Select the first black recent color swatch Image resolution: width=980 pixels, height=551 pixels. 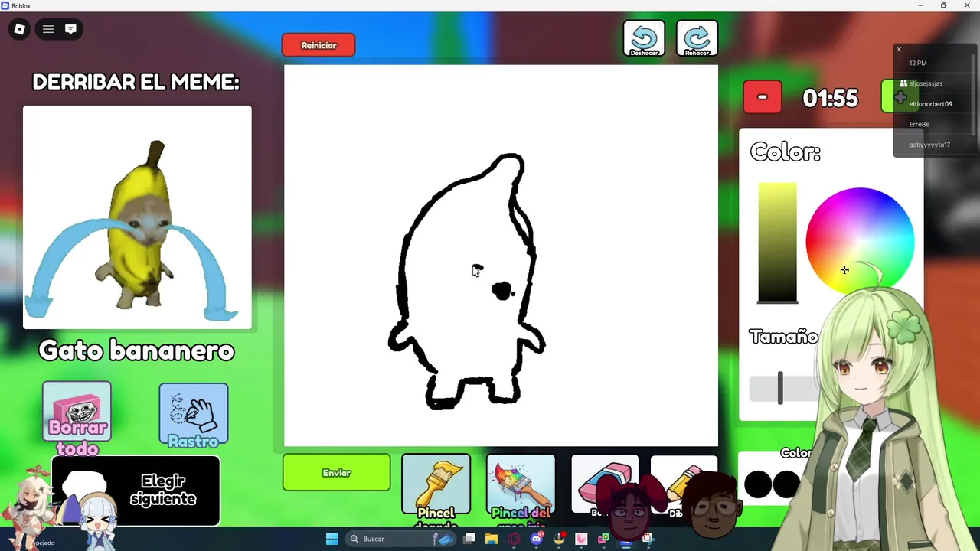tap(758, 484)
